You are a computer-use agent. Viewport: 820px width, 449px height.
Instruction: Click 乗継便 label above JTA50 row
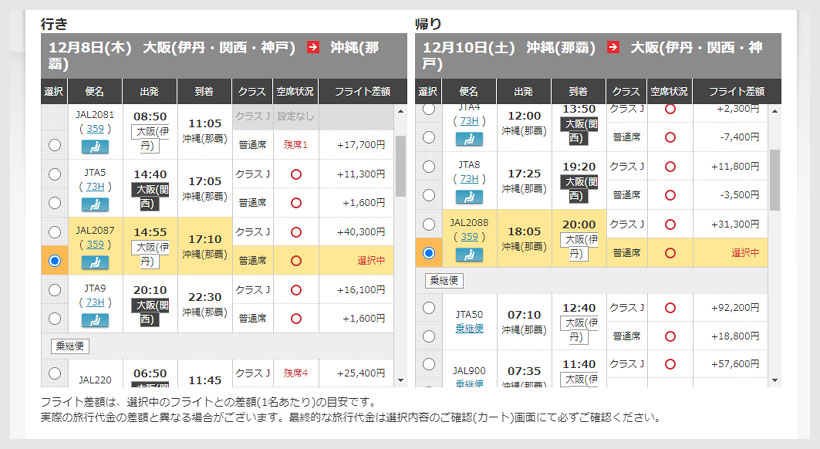(444, 281)
